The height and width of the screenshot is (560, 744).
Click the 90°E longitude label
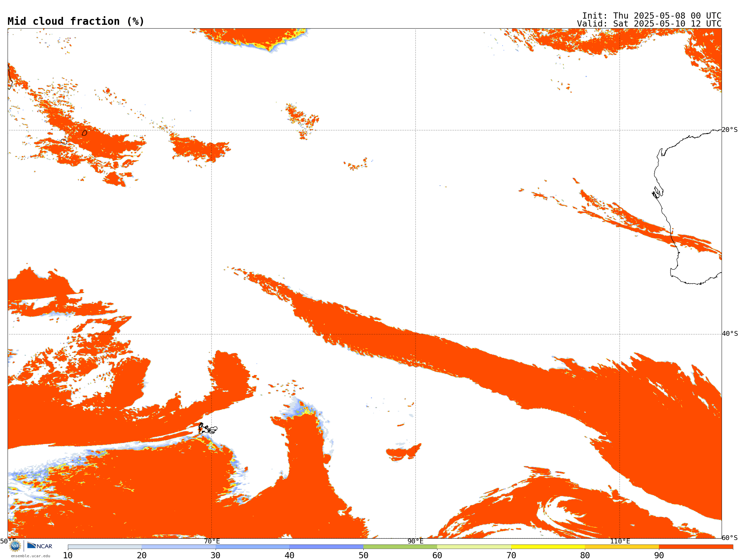(x=415, y=541)
